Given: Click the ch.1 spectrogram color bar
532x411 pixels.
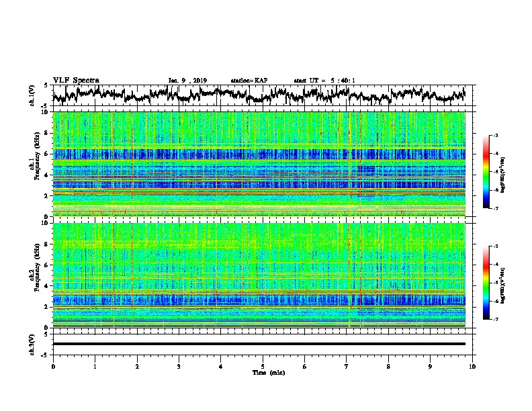Looking at the screenshot, I should 486,172.
